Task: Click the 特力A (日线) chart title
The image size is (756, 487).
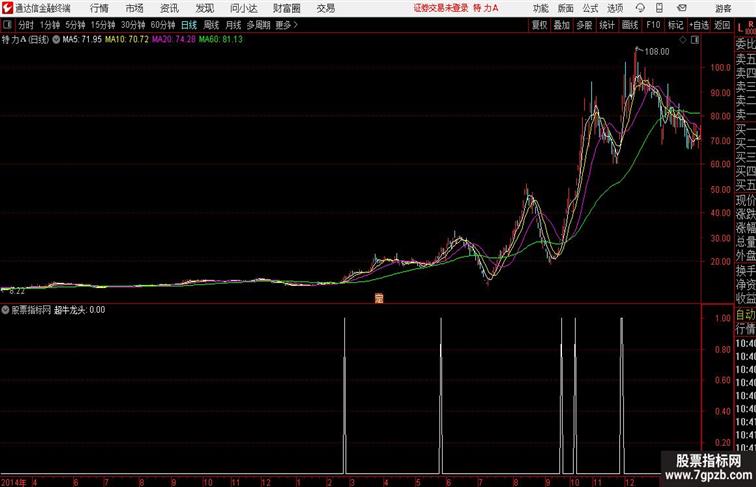Action: click(x=26, y=40)
